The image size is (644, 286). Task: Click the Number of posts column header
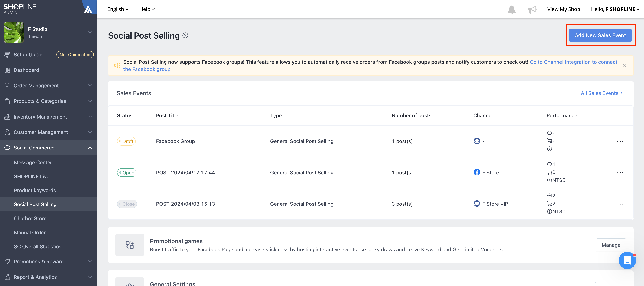point(411,115)
